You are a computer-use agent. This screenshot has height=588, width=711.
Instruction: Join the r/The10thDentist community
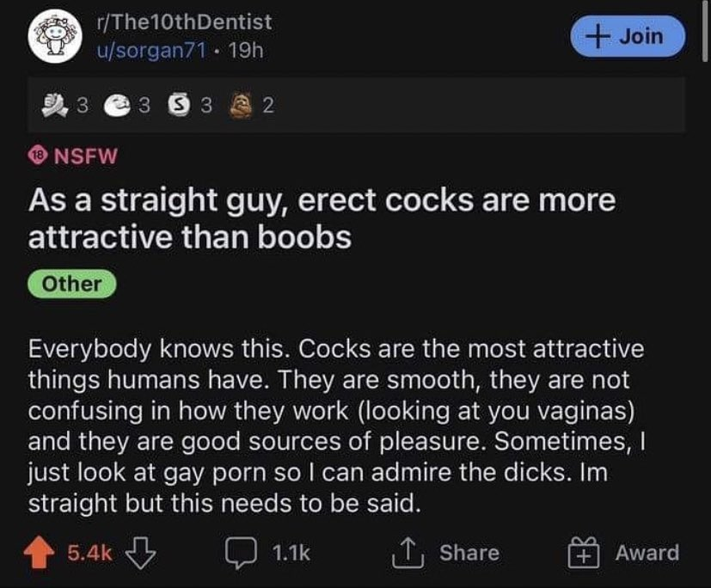631,36
